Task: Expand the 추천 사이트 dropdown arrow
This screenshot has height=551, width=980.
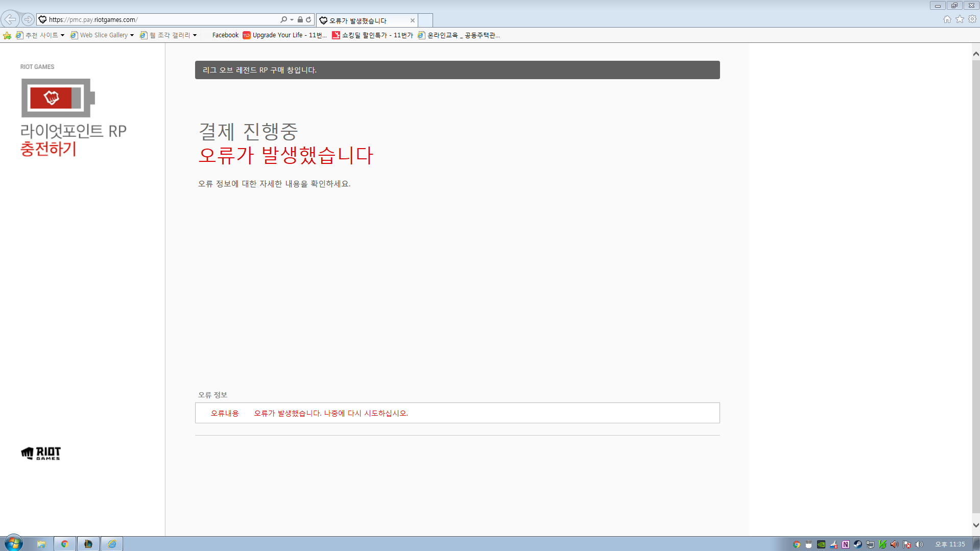Action: point(62,35)
